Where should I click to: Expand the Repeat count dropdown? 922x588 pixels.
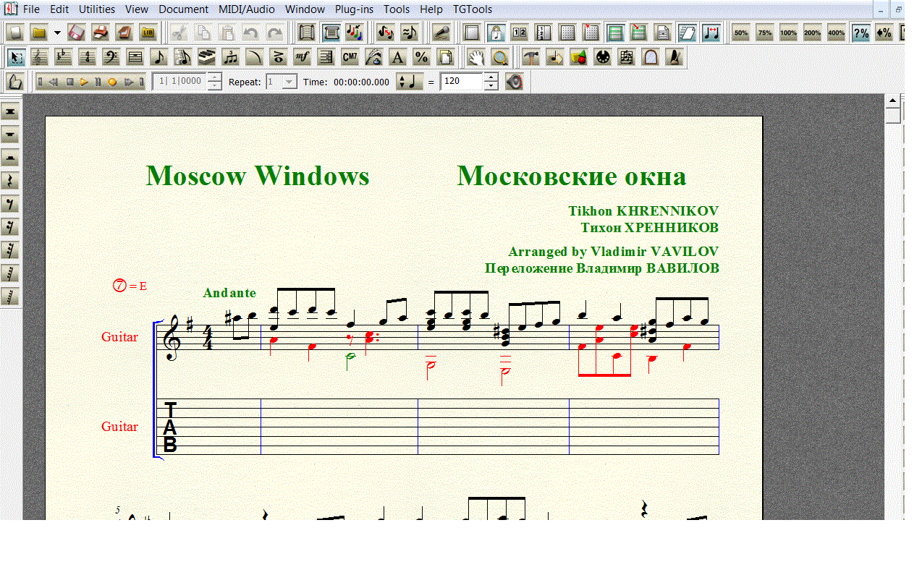289,82
